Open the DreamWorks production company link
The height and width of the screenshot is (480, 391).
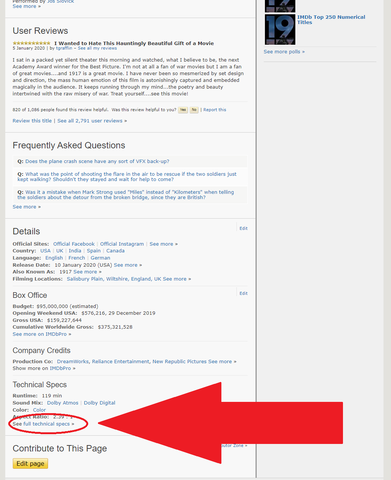pyautogui.click(x=73, y=361)
